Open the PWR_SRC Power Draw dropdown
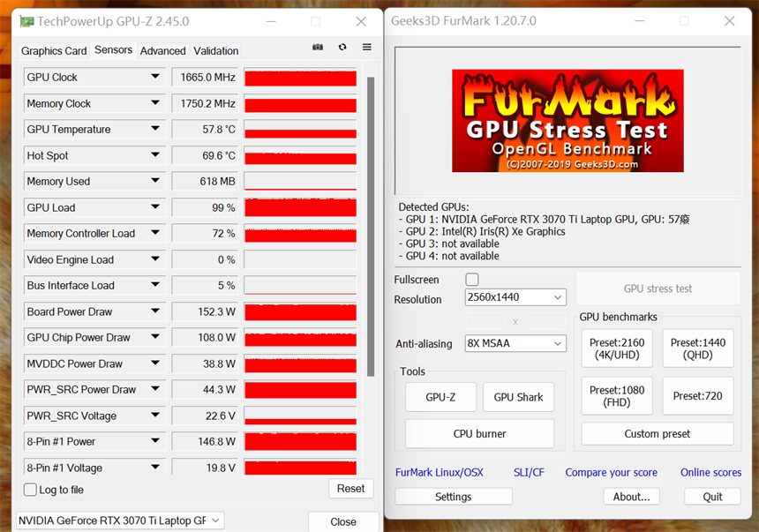759x532 pixels. (155, 389)
